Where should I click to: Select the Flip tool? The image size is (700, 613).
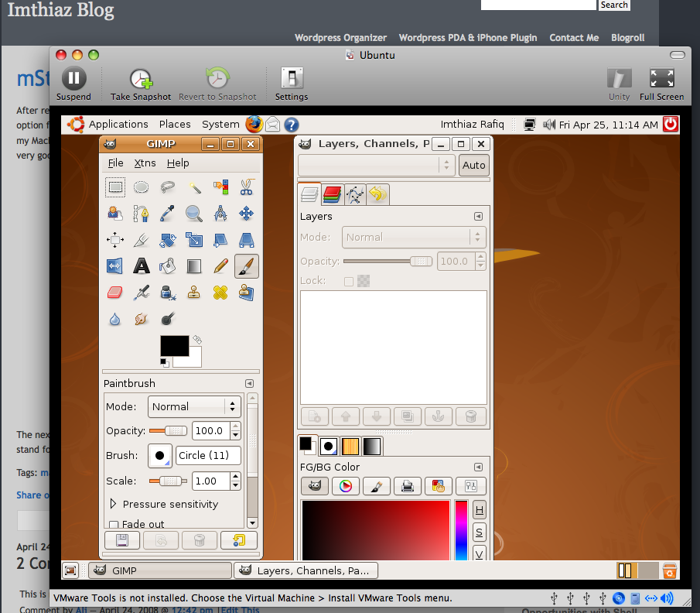(x=115, y=266)
